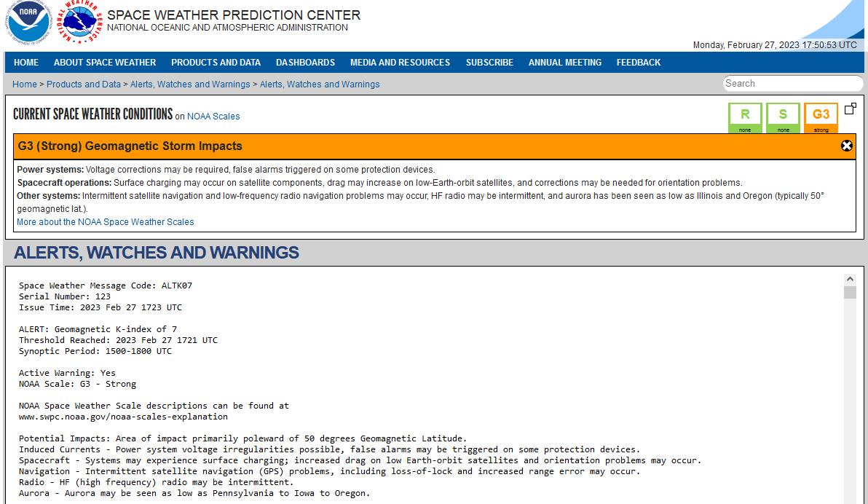
Task: Click the Message Code ALTK07 line
Action: point(105,286)
